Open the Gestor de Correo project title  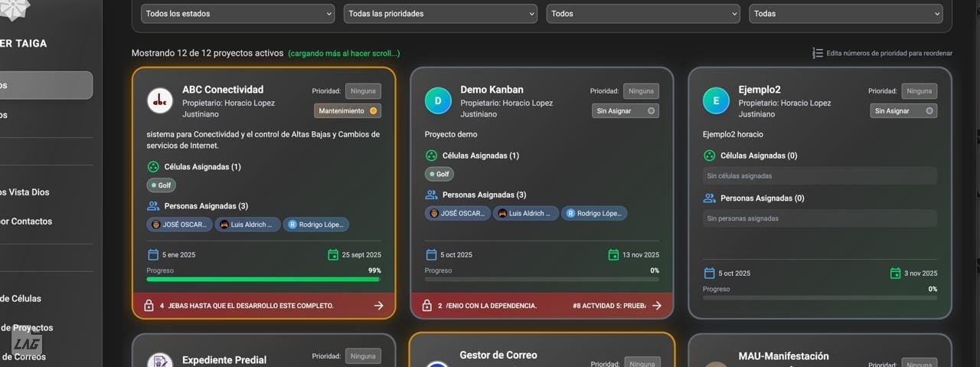pos(498,356)
